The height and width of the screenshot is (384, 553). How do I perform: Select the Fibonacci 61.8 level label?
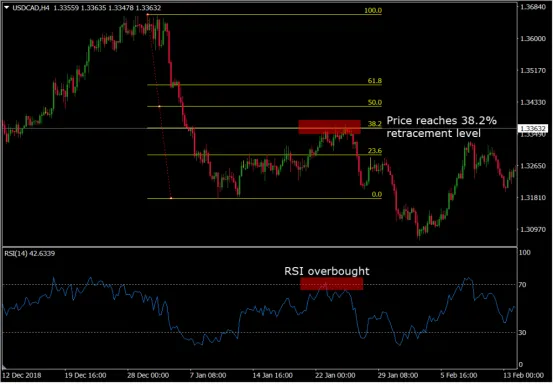[375, 81]
